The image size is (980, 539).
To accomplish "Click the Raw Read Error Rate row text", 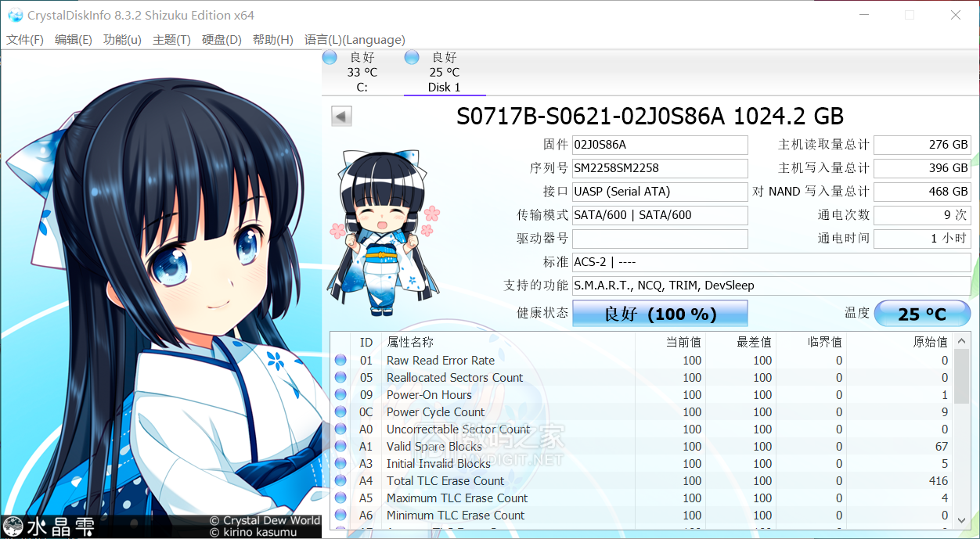I will (441, 361).
